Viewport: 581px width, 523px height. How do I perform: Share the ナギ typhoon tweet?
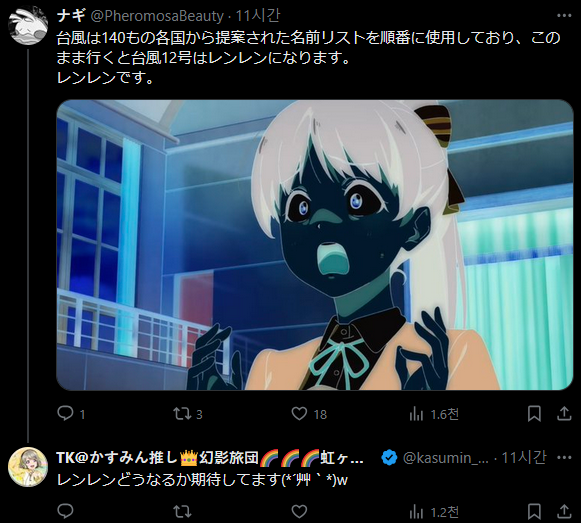[564, 414]
